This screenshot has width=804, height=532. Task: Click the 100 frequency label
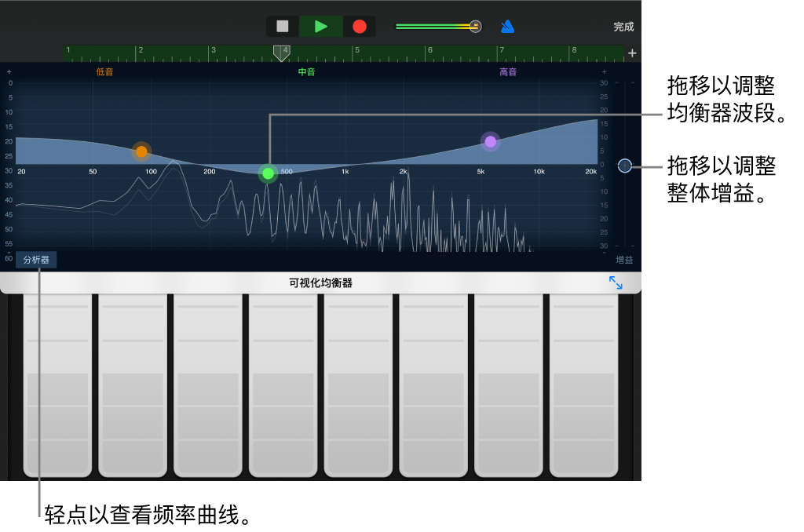151,172
